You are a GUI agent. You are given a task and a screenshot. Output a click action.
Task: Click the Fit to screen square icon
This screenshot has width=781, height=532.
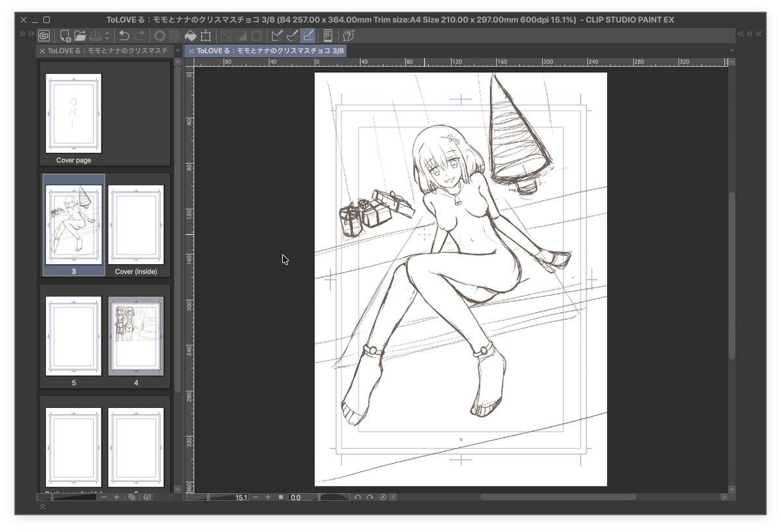click(281, 497)
